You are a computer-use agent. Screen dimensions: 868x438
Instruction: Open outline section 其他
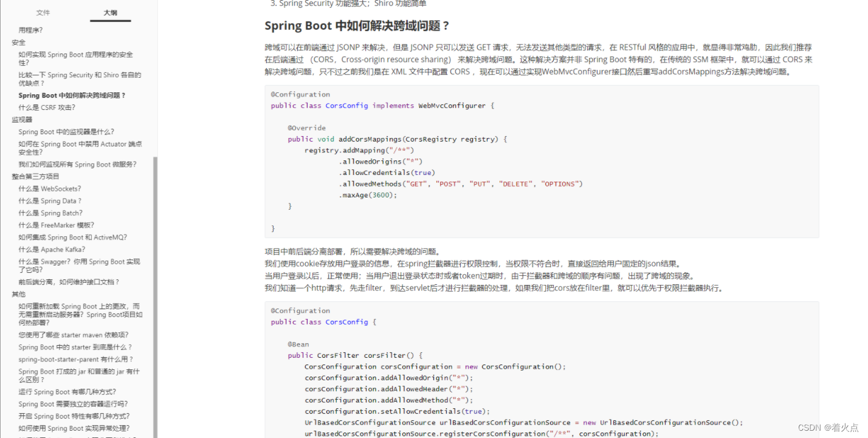tap(19, 294)
